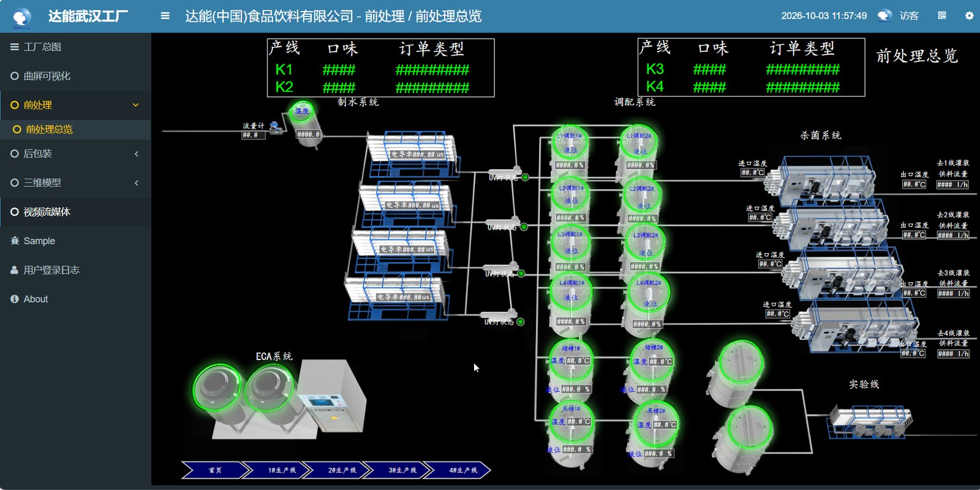
Task: Expand the 后包装 menu chevron
Action: click(136, 154)
